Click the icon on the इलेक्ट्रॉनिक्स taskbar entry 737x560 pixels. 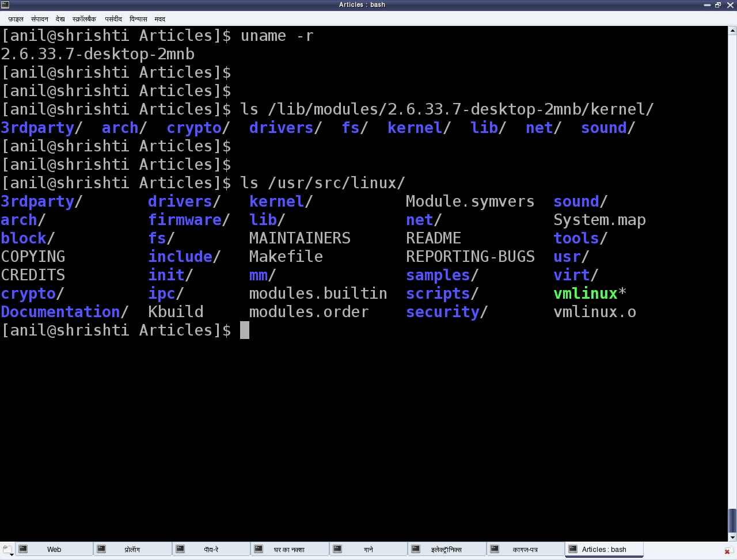coord(416,549)
